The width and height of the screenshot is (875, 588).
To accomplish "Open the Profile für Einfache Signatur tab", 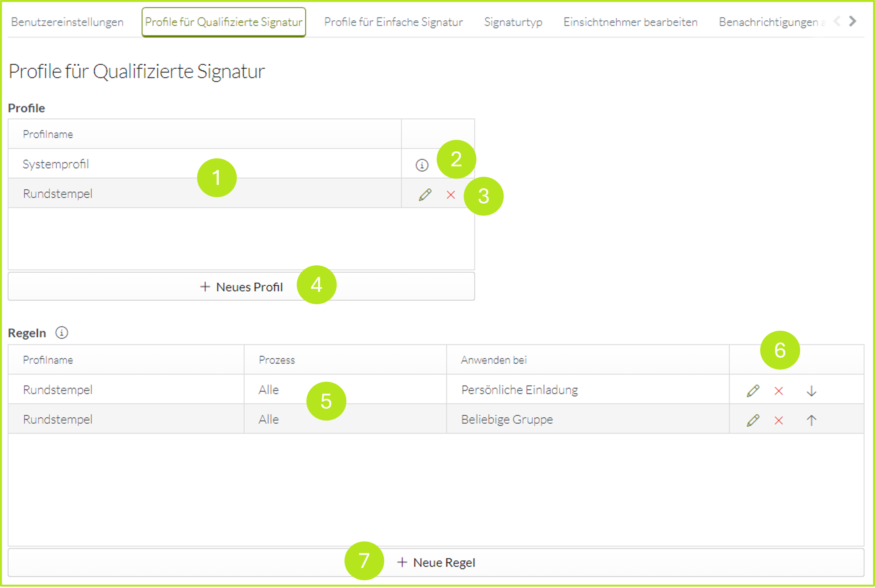I will tap(393, 22).
